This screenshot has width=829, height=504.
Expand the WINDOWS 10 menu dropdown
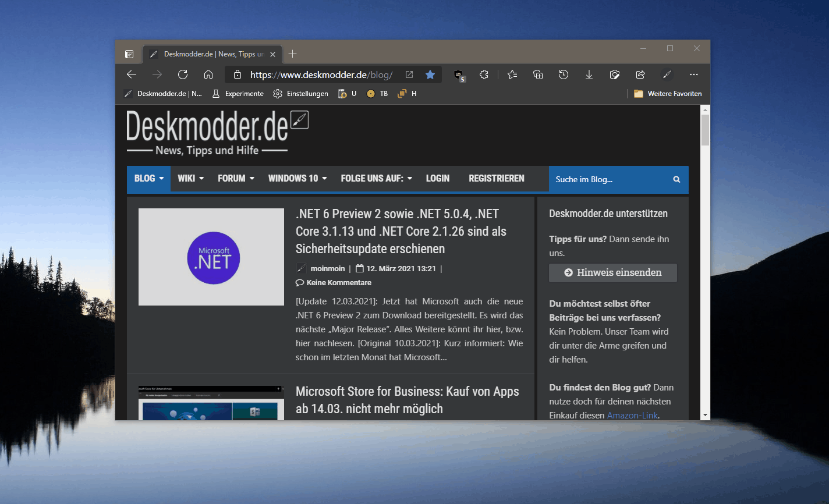[x=297, y=179]
